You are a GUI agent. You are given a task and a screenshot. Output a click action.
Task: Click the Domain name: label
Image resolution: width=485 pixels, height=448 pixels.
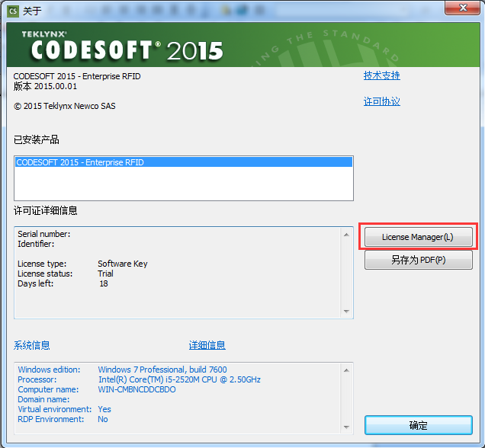point(43,399)
